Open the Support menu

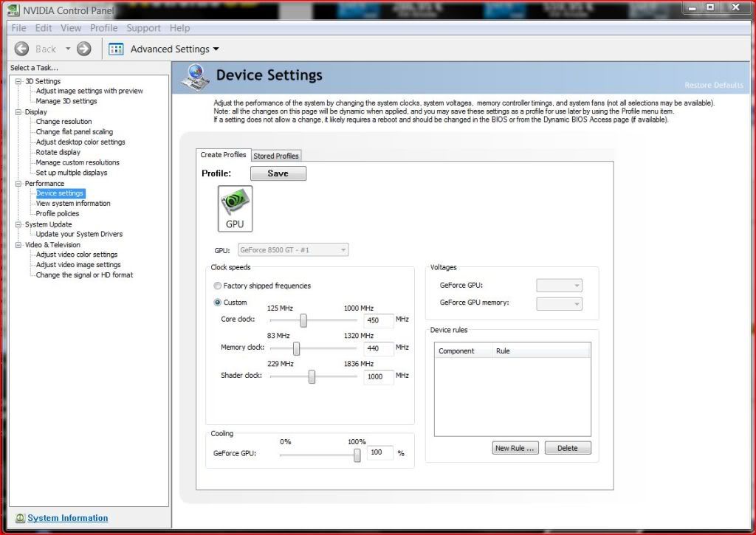[x=144, y=28]
